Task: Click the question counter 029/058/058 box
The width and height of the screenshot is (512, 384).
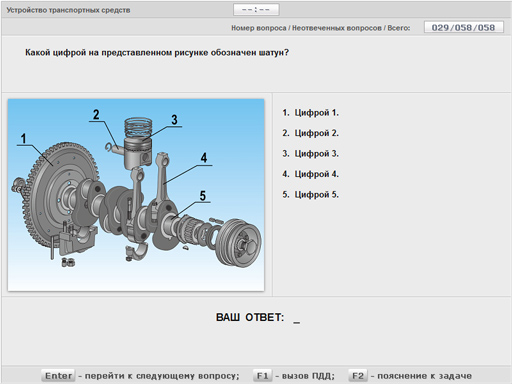Action: (464, 27)
